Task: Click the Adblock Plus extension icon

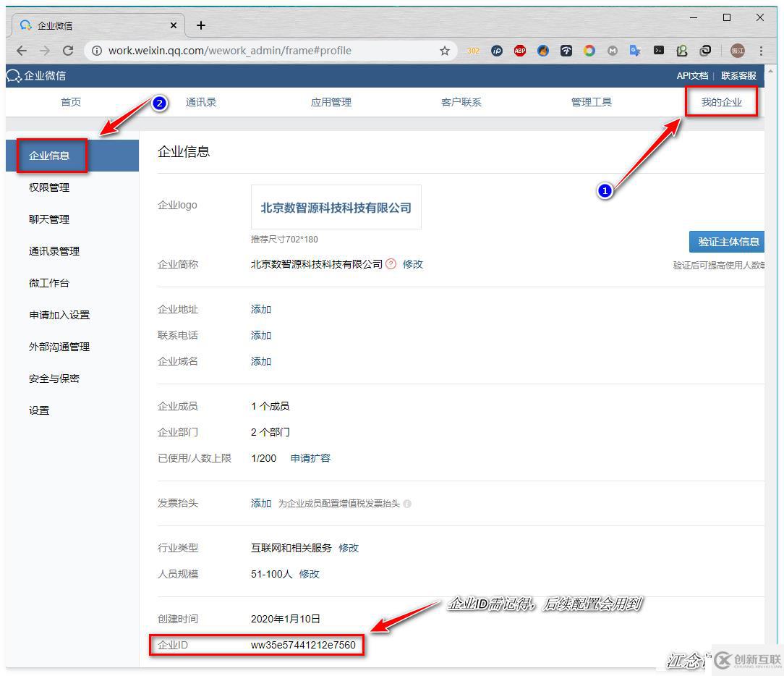Action: point(519,51)
